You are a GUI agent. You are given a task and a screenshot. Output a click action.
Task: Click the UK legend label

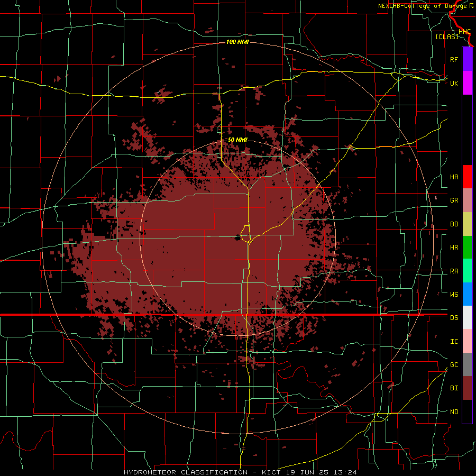point(454,83)
